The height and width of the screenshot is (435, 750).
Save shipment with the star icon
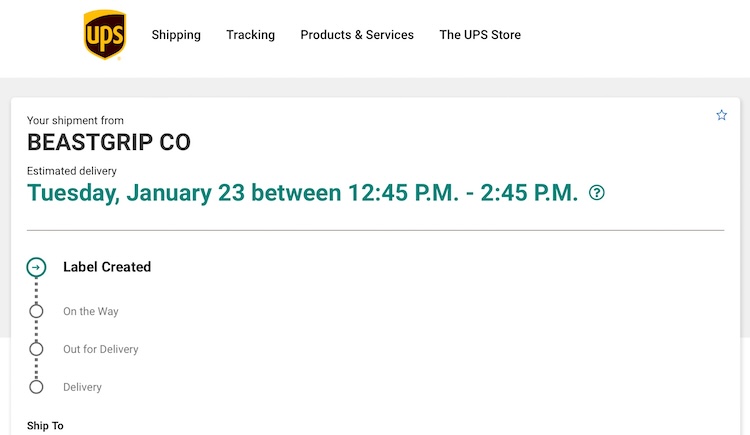pyautogui.click(x=721, y=115)
